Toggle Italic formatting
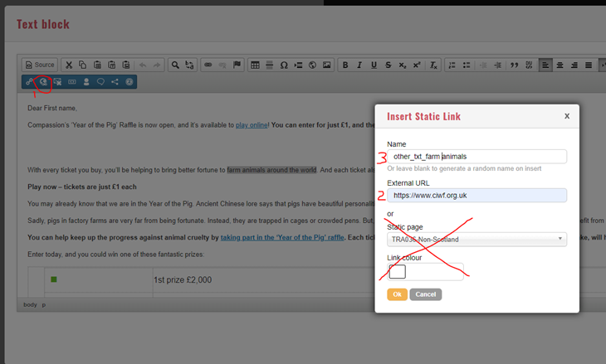The image size is (606, 364). click(359, 65)
